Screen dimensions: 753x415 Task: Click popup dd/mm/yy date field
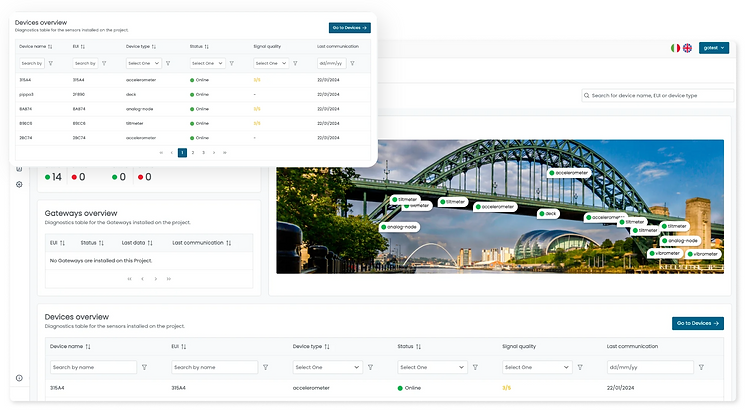pos(331,63)
